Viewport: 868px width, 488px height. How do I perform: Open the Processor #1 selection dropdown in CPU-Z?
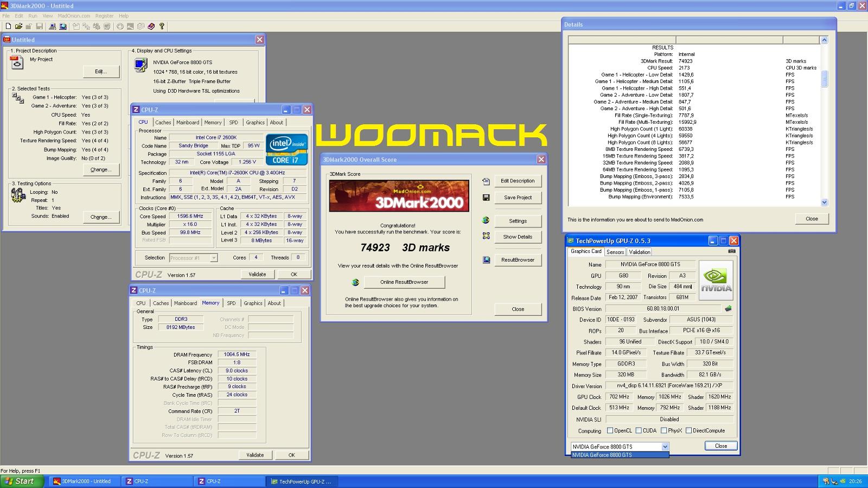coord(214,258)
